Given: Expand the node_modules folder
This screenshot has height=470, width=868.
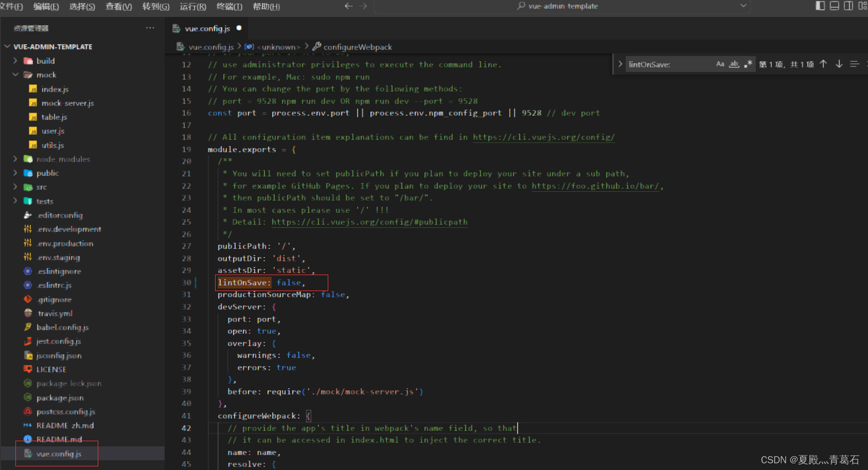Looking at the screenshot, I should [x=63, y=159].
